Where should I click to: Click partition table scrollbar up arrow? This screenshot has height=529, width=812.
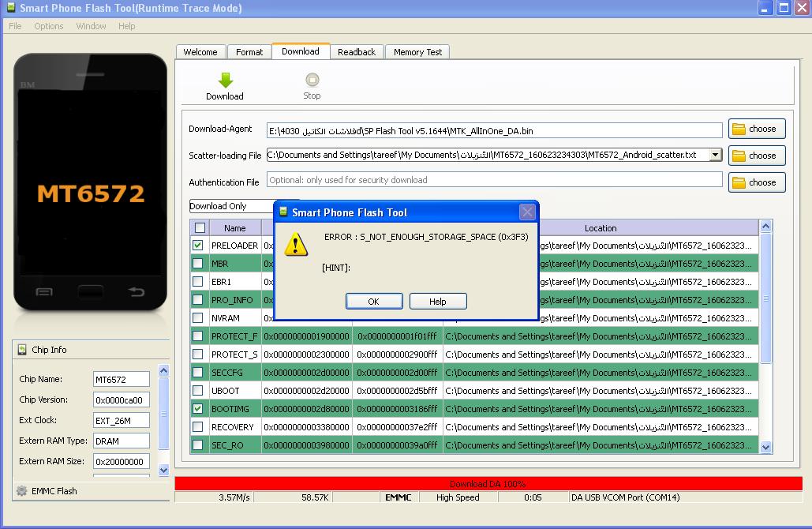point(765,226)
